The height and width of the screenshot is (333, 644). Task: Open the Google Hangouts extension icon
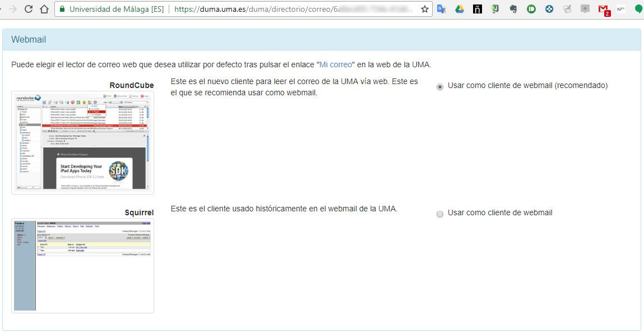[x=639, y=10]
